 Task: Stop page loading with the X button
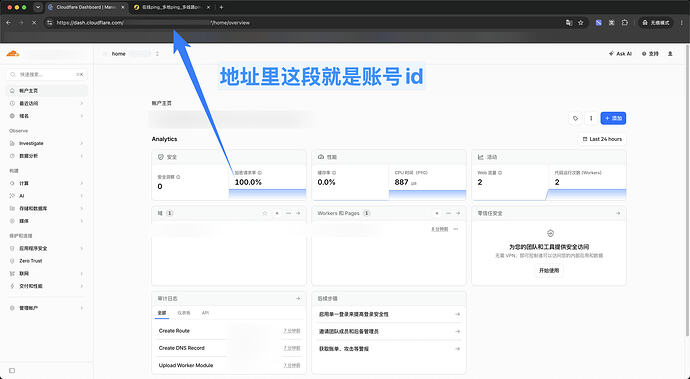[x=34, y=22]
